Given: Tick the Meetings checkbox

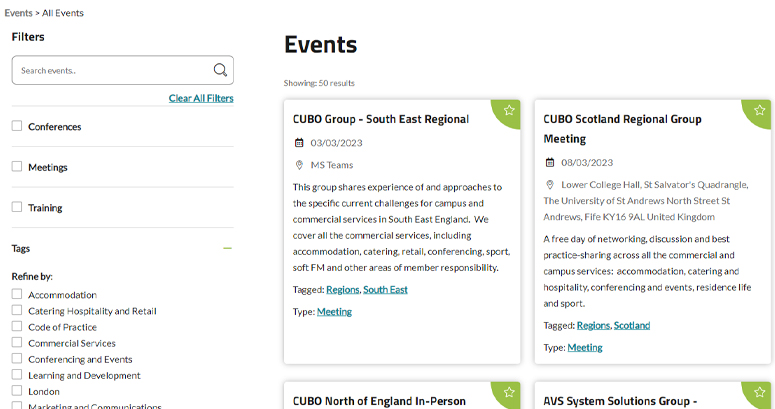Looking at the screenshot, I should [17, 166].
